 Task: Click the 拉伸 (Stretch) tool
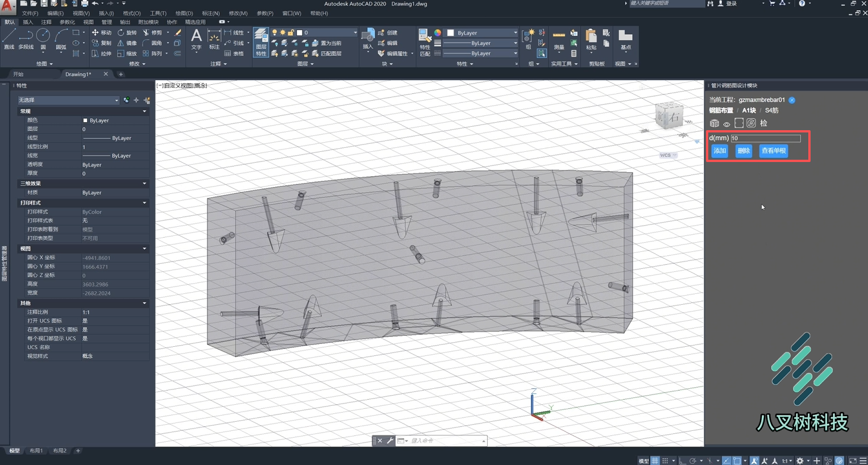(x=102, y=53)
